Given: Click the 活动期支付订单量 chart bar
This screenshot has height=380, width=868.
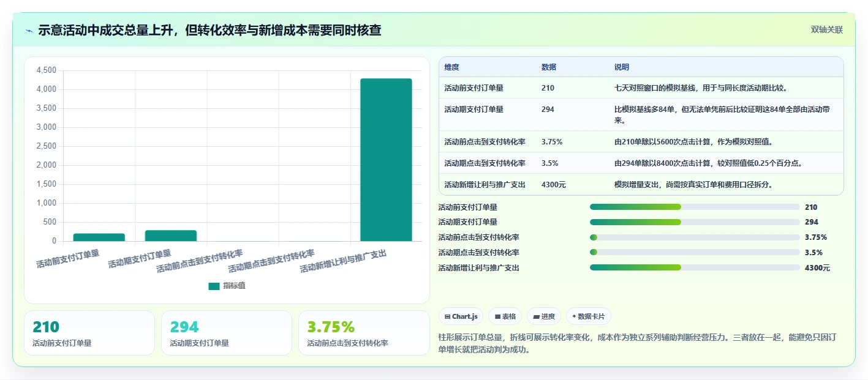Looking at the screenshot, I should [x=171, y=236].
